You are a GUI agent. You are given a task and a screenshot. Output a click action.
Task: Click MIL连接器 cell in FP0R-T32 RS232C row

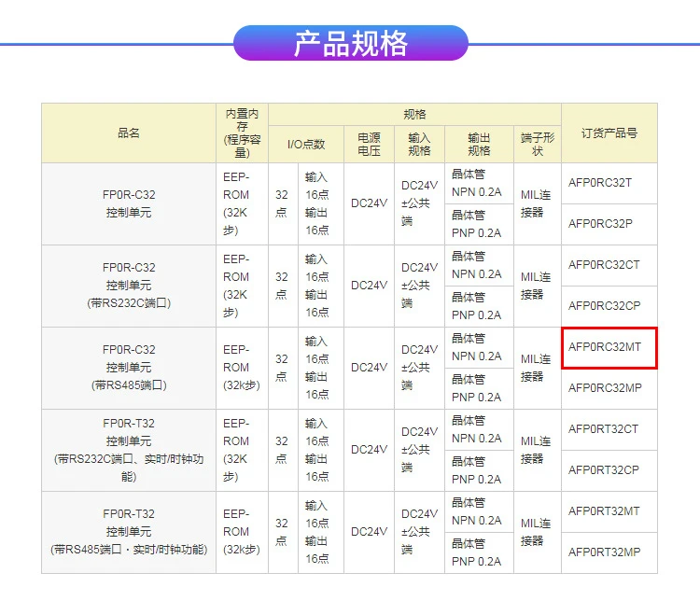[x=538, y=451]
